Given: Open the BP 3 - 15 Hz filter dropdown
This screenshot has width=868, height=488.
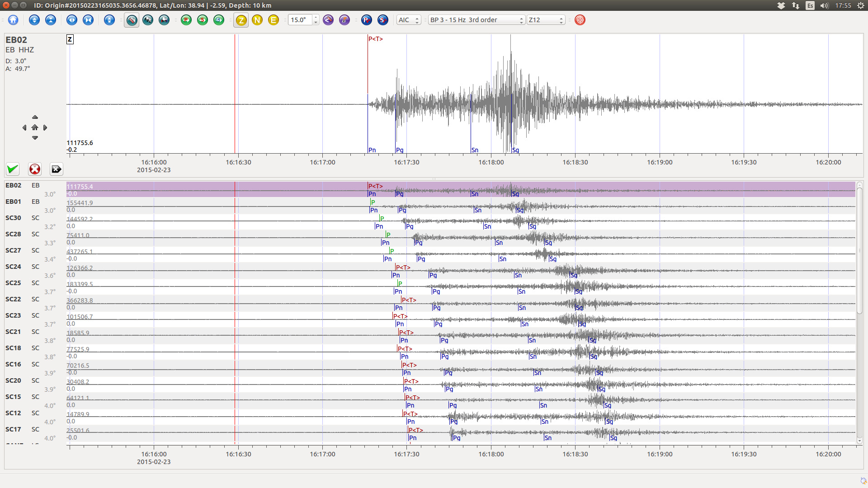Looking at the screenshot, I should 476,20.
